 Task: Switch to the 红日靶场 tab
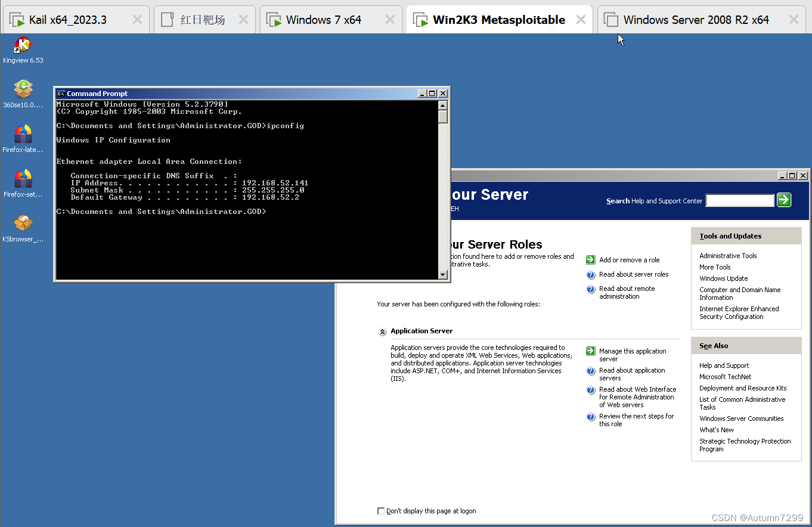(x=204, y=20)
